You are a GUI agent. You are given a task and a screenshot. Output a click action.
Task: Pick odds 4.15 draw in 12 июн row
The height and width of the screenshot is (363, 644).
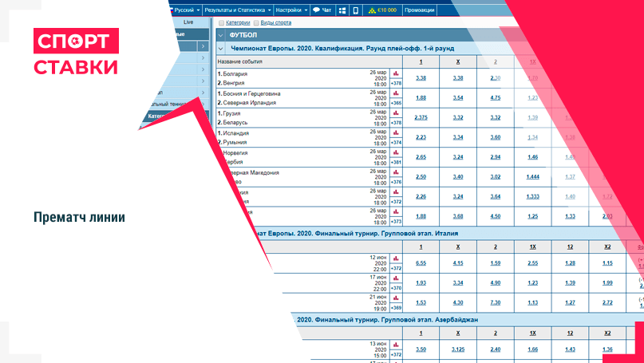click(x=458, y=263)
